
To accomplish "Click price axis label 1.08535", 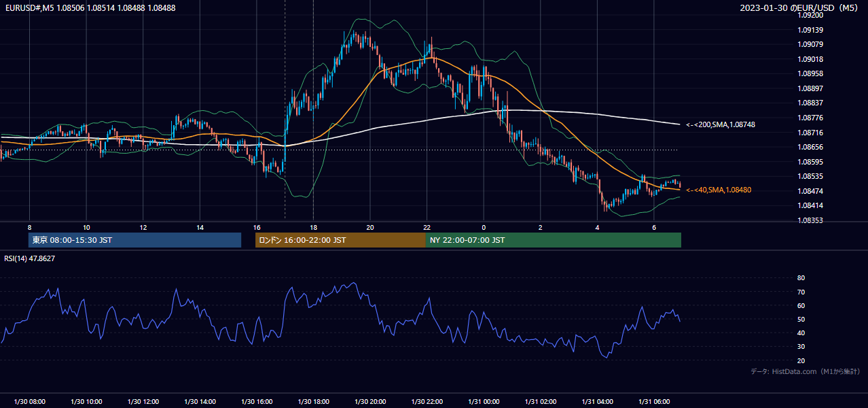I will point(810,176).
